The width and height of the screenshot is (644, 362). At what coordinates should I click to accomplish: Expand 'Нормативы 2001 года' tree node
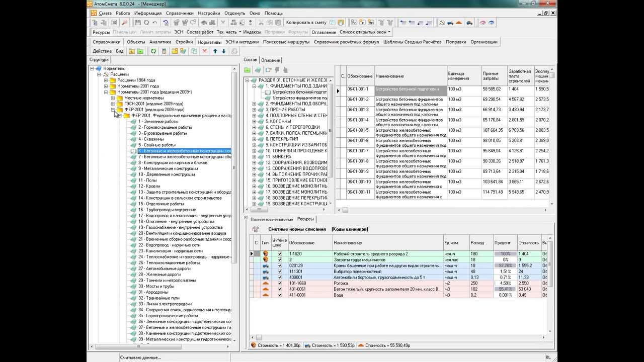(106, 86)
